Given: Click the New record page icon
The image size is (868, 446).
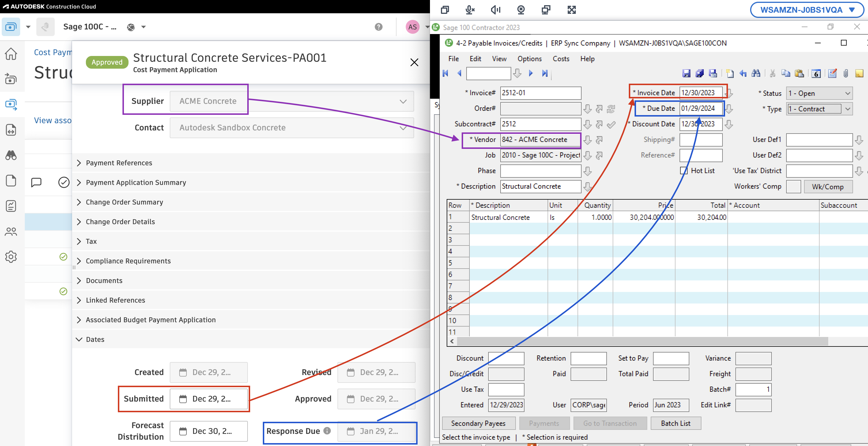Looking at the screenshot, I should coord(729,73).
